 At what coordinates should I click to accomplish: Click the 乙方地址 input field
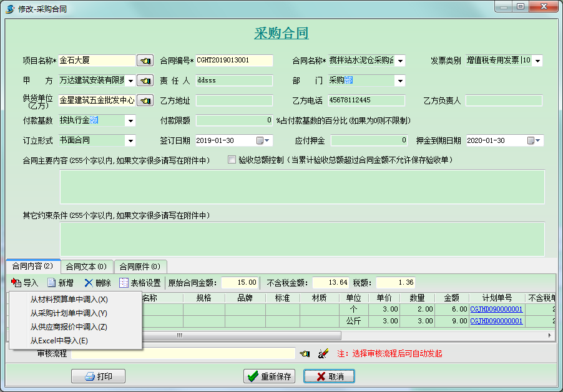234,100
